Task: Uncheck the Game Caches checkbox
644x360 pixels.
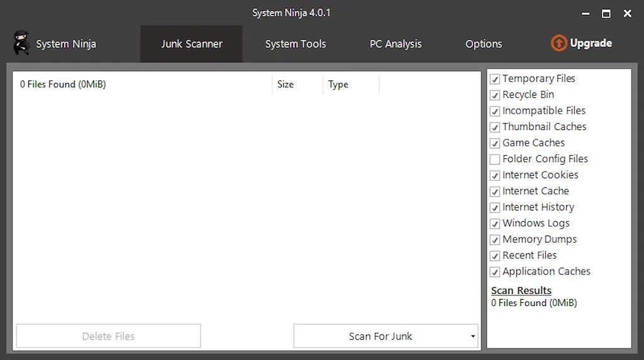Action: click(x=495, y=143)
